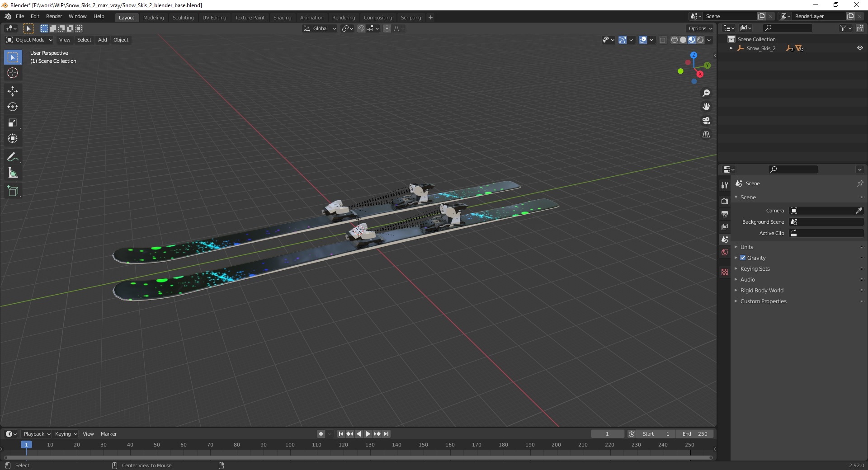This screenshot has width=868, height=470.
Task: Click the Play animation button
Action: 368,434
